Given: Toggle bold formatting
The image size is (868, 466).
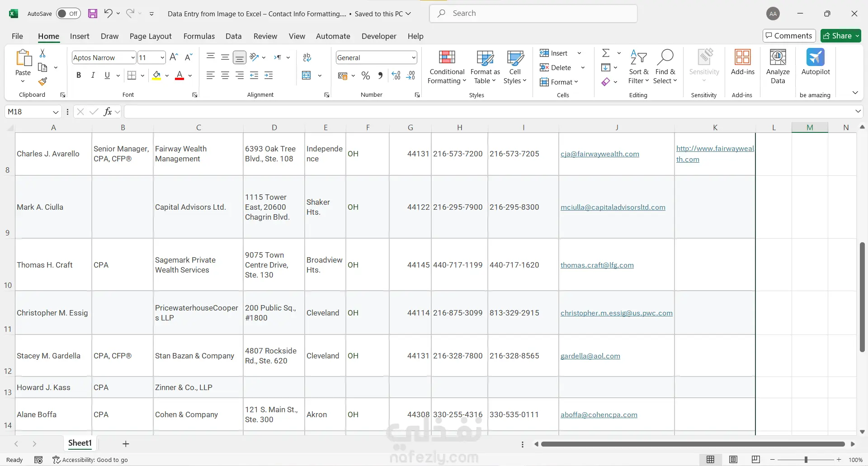Looking at the screenshot, I should coord(79,75).
